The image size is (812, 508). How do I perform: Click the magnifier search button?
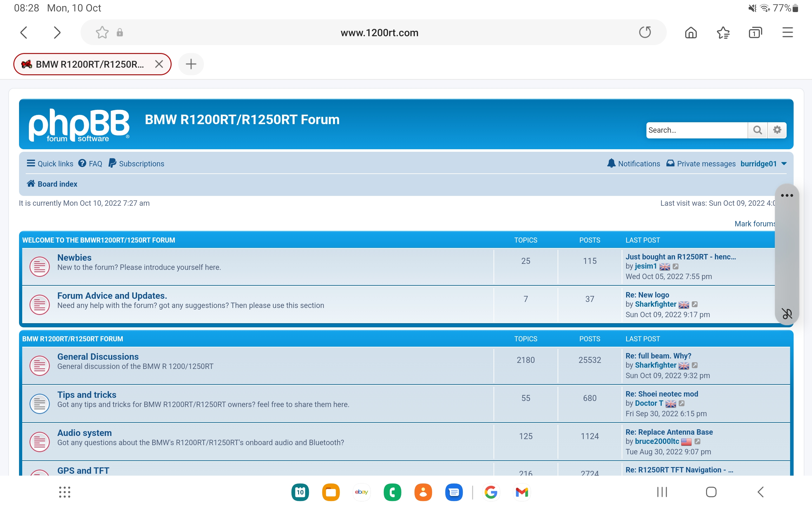click(758, 130)
